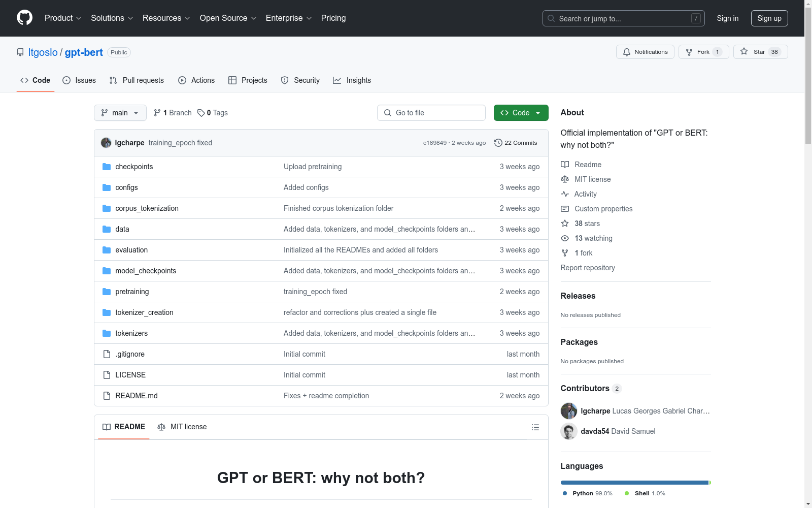Click the Sign in link
Image resolution: width=812 pixels, height=508 pixels.
tap(728, 18)
